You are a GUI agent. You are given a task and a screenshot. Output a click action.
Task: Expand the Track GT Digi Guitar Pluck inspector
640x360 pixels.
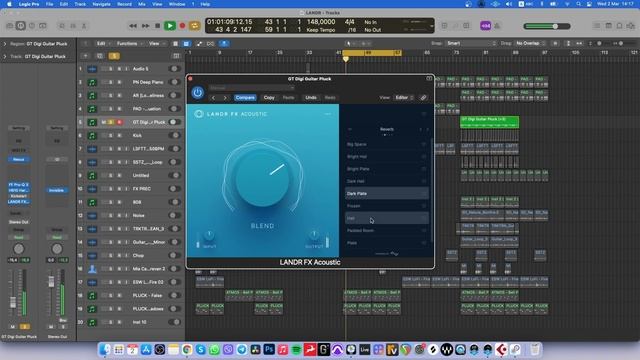[x=5, y=56]
